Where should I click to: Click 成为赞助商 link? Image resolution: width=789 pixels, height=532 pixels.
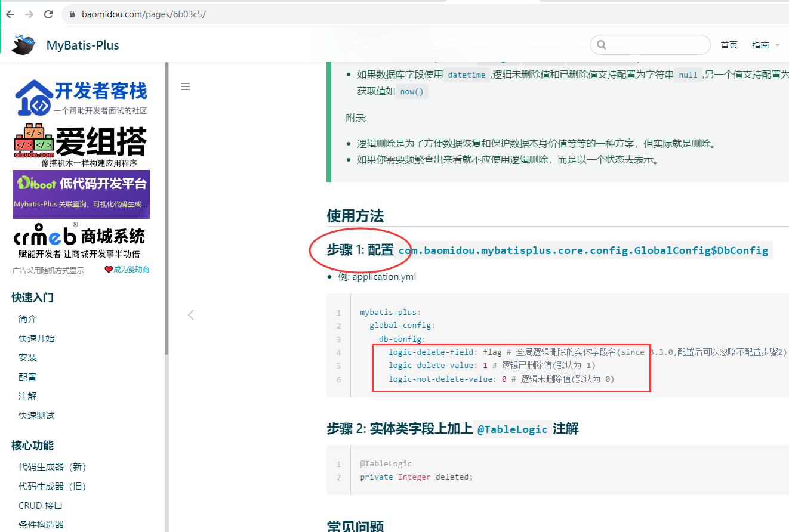click(x=131, y=270)
